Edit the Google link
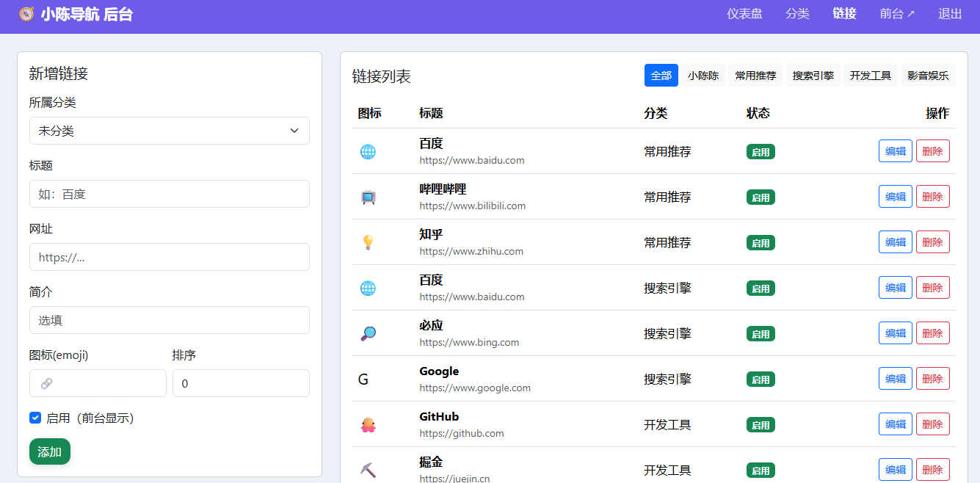The height and width of the screenshot is (483, 980). point(896,379)
